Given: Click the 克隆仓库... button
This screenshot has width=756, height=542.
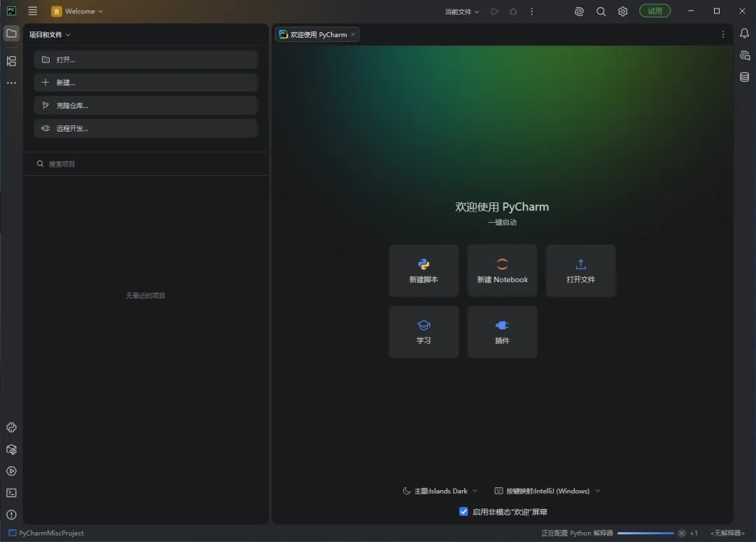Looking at the screenshot, I should [x=146, y=106].
